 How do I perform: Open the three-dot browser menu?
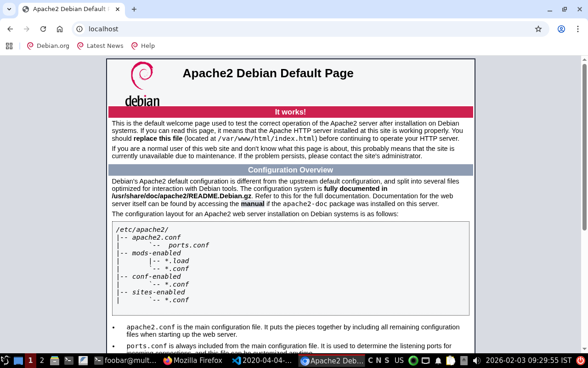[x=578, y=29]
